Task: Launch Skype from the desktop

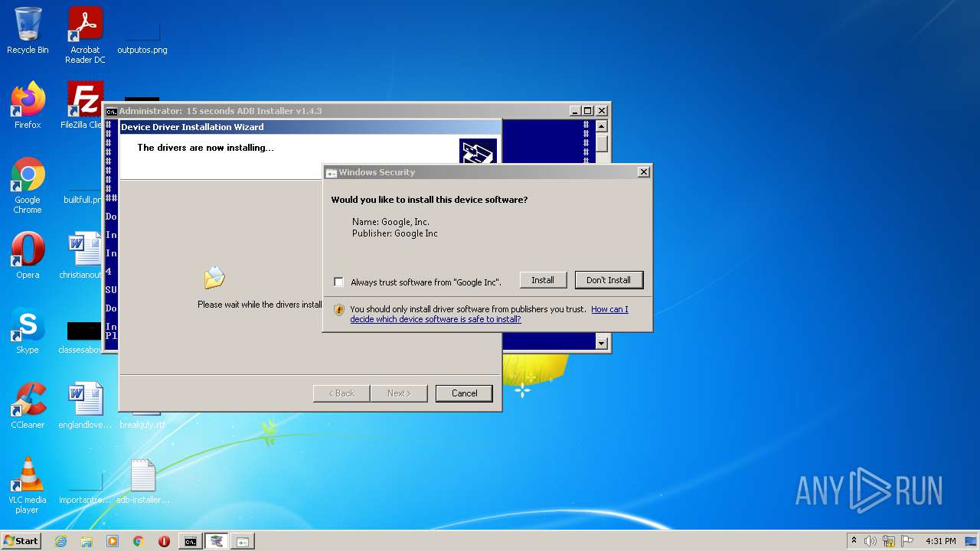Action: 28,331
